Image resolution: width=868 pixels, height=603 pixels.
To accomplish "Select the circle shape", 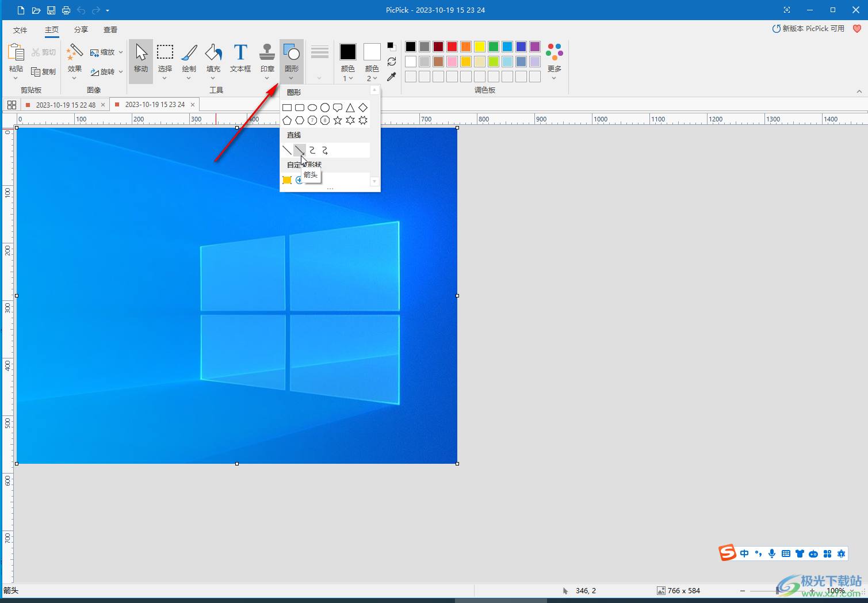I will pos(325,108).
